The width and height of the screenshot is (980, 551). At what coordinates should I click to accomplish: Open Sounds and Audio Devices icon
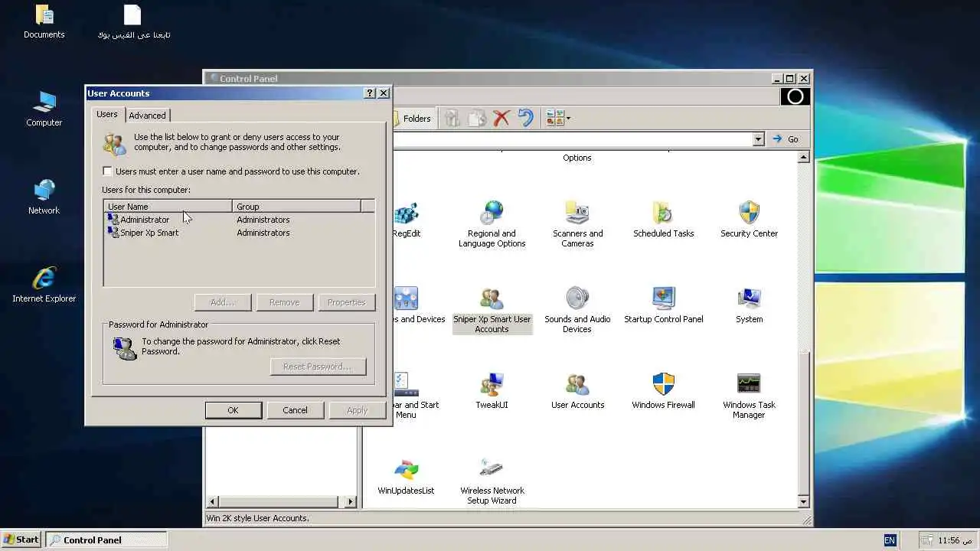577,310
